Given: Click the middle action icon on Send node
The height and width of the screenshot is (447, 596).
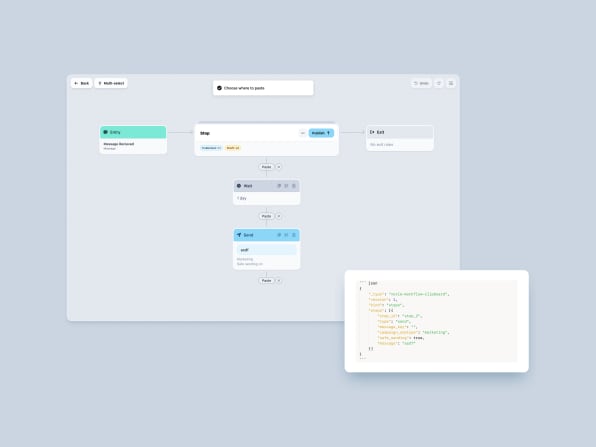Looking at the screenshot, I should 286,235.
